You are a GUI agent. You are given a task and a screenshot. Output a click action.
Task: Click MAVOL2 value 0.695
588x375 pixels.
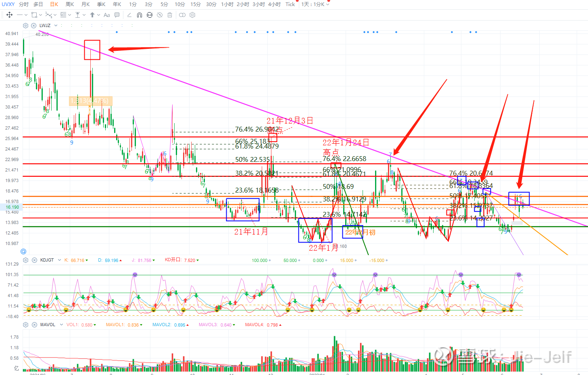[x=180, y=325]
